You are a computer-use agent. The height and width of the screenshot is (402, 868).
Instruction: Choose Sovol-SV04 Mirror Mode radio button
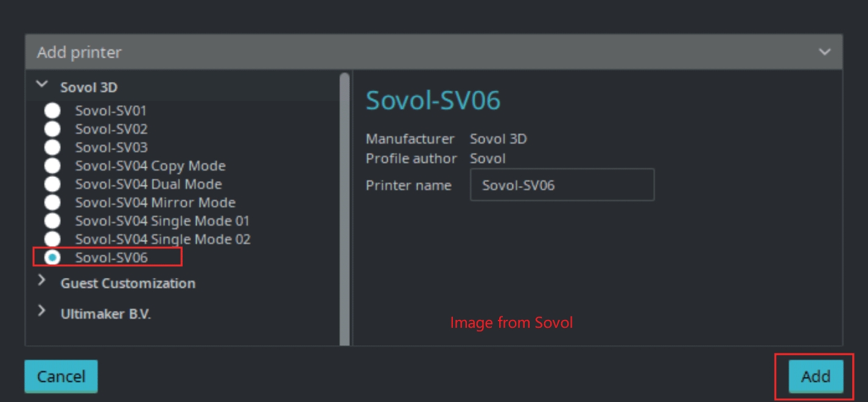(53, 203)
